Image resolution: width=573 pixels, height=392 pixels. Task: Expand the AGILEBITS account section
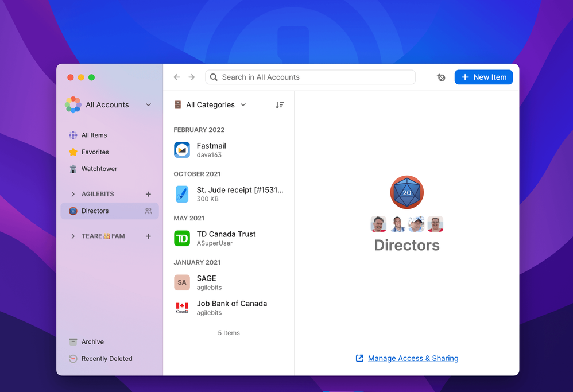[73, 194]
